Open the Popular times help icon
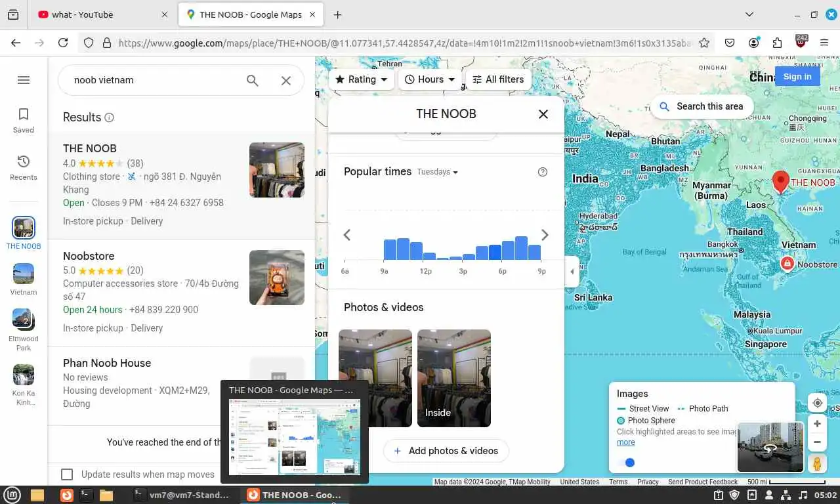The width and height of the screenshot is (840, 504). pos(543,172)
